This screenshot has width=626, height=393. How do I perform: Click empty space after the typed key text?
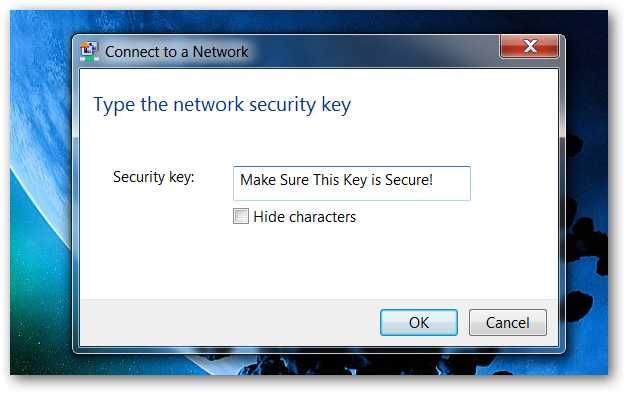[451, 183]
